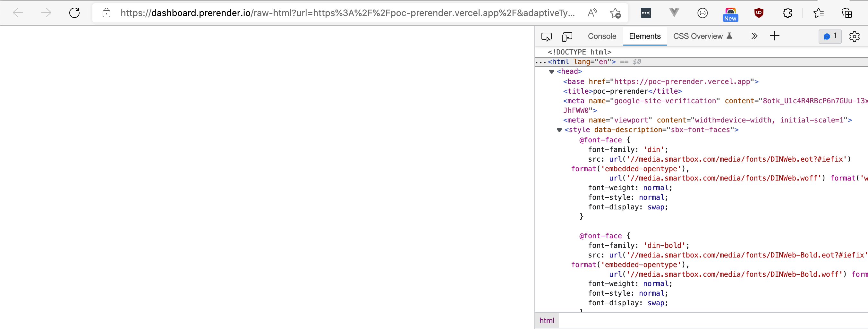Add a new DevTools panel with plus icon
The image size is (868, 329).
coord(775,36)
